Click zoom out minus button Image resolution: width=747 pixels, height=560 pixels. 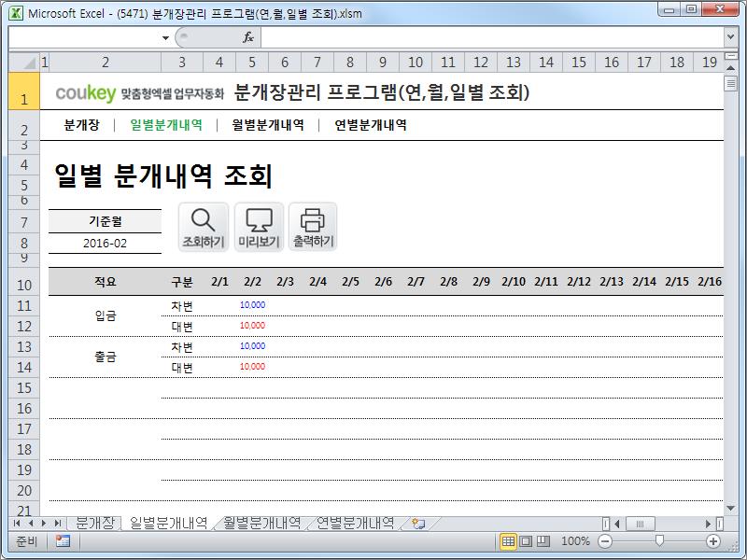(605, 541)
